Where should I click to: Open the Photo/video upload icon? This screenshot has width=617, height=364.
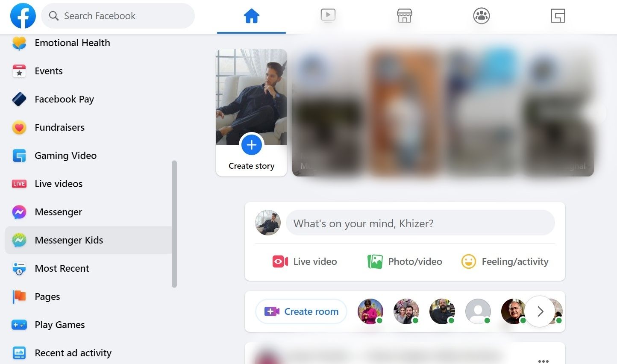pos(375,261)
